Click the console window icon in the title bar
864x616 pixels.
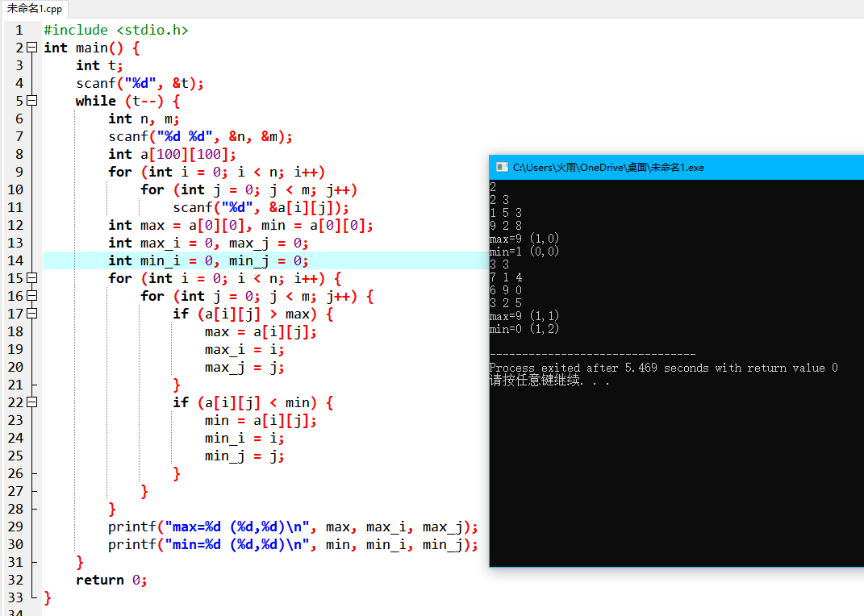[x=502, y=168]
